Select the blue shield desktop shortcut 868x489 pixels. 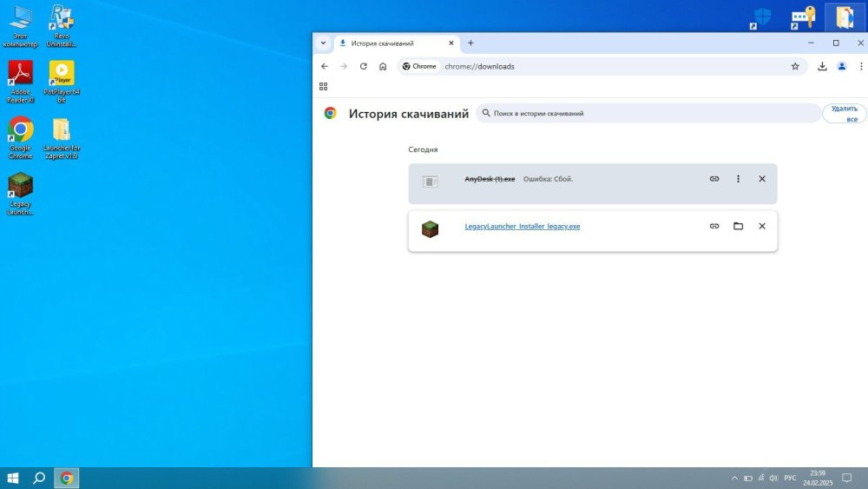pyautogui.click(x=761, y=17)
